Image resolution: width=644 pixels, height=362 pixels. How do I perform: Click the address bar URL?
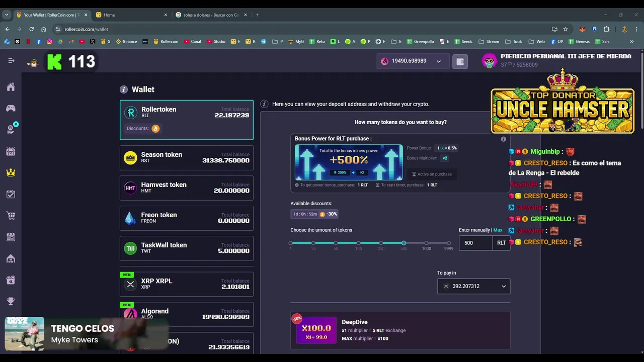coord(87,29)
